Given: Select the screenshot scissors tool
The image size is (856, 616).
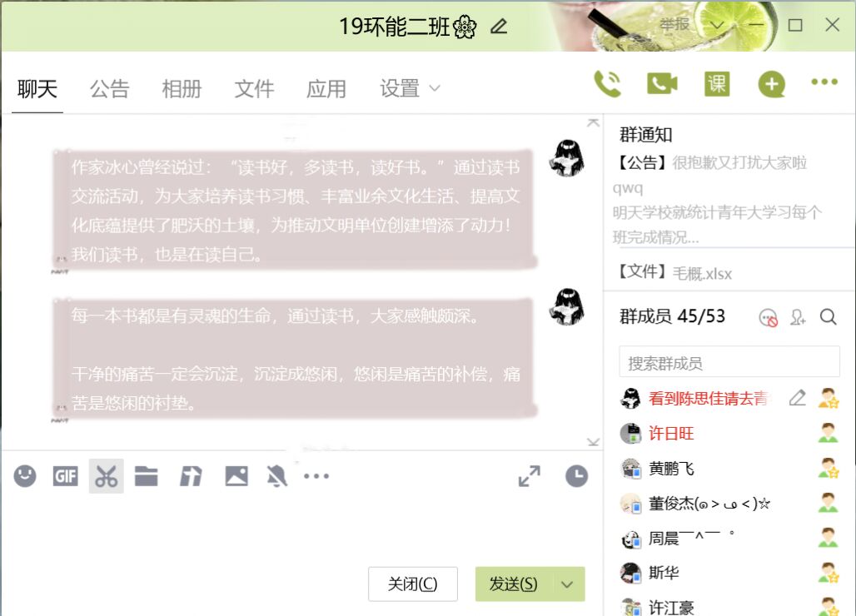Looking at the screenshot, I should coord(106,476).
